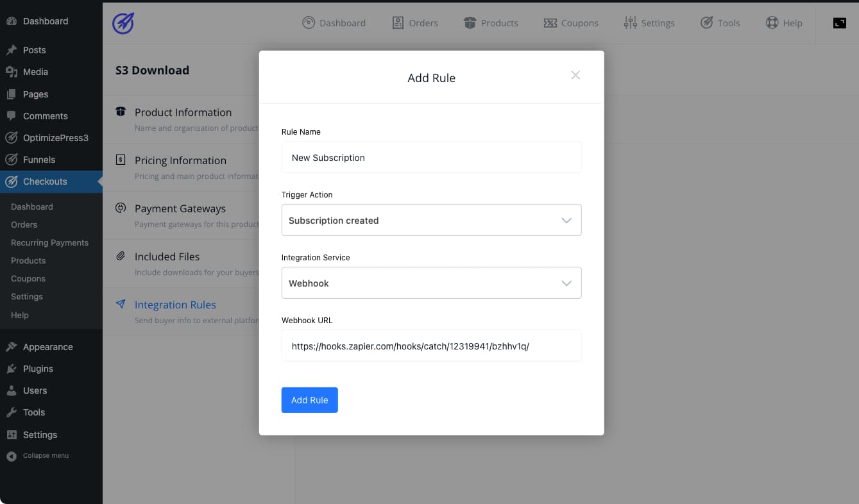Click the top nav Dashboard gauge icon
Screen dimensions: 859x504
click(309, 22)
